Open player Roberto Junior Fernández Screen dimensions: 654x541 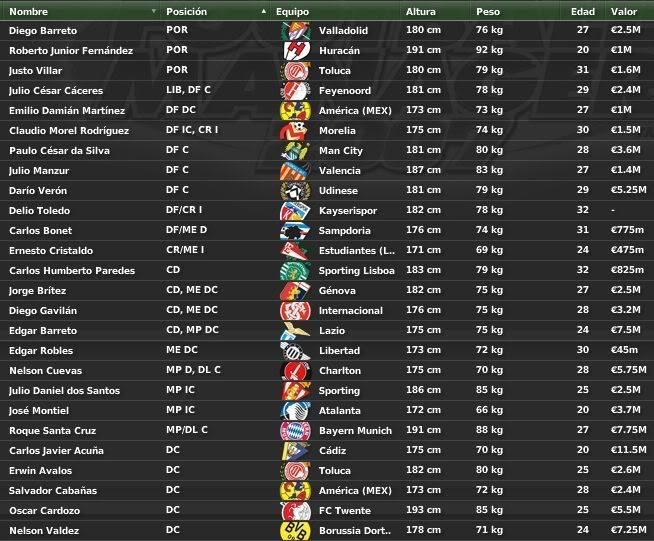click(71, 50)
